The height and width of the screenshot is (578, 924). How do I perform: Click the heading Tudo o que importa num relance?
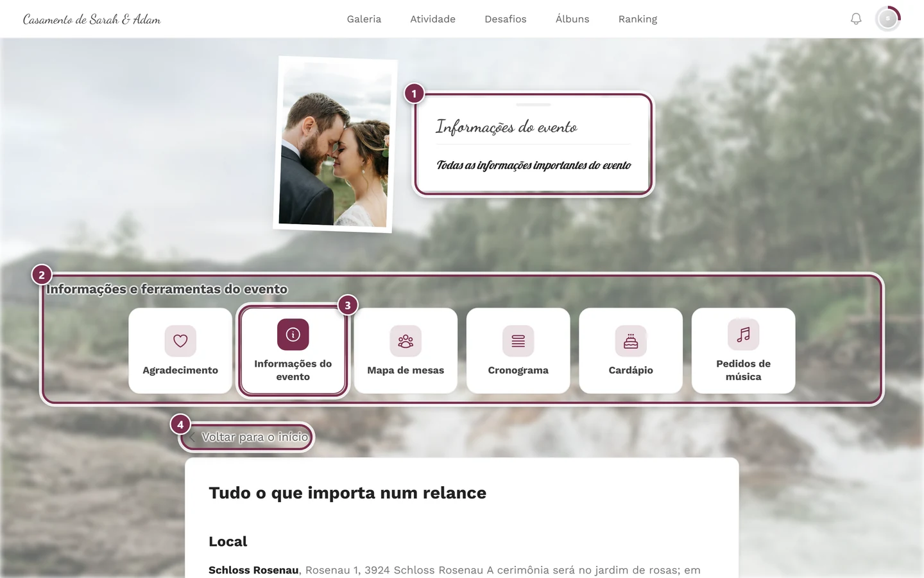(348, 493)
